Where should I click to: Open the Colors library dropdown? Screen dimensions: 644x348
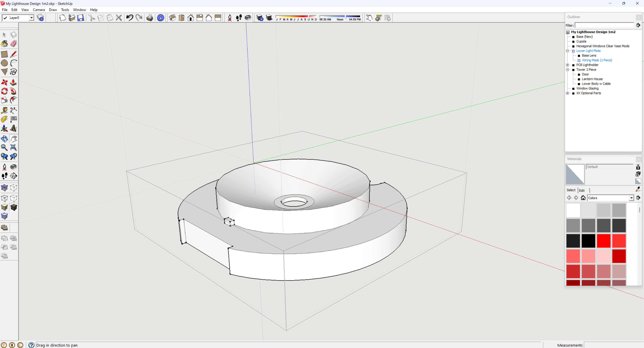[631, 198]
